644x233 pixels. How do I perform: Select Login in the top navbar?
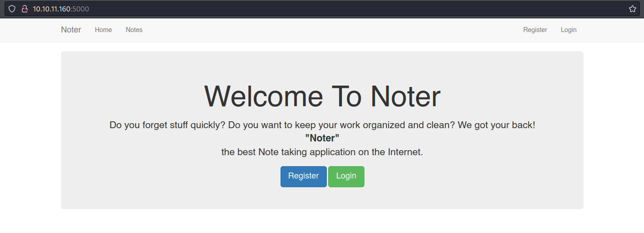(568, 30)
